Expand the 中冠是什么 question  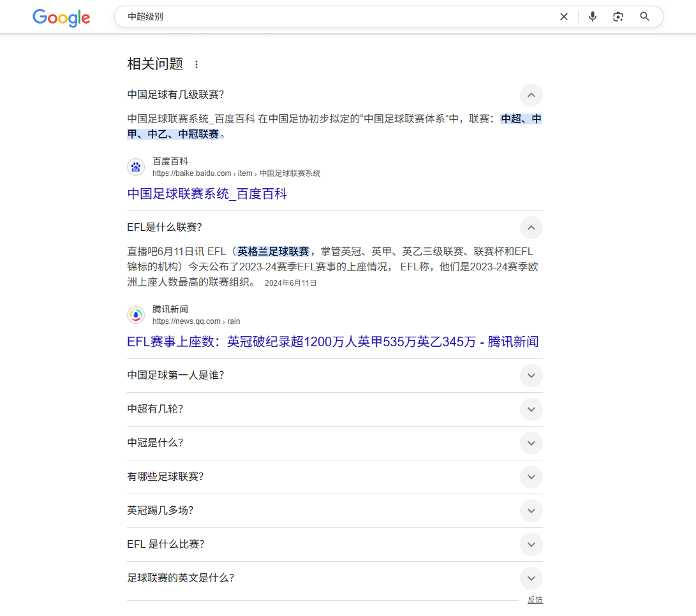click(531, 443)
